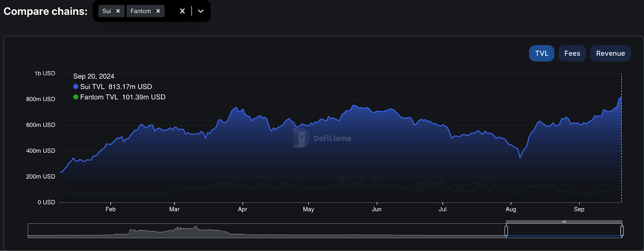Click the blue Sui legend dot

coord(76,87)
